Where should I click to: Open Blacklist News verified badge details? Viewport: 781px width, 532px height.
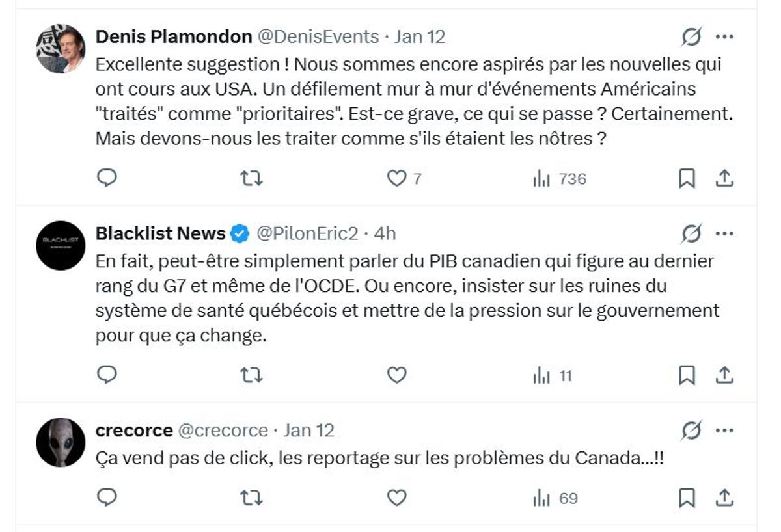tap(240, 233)
